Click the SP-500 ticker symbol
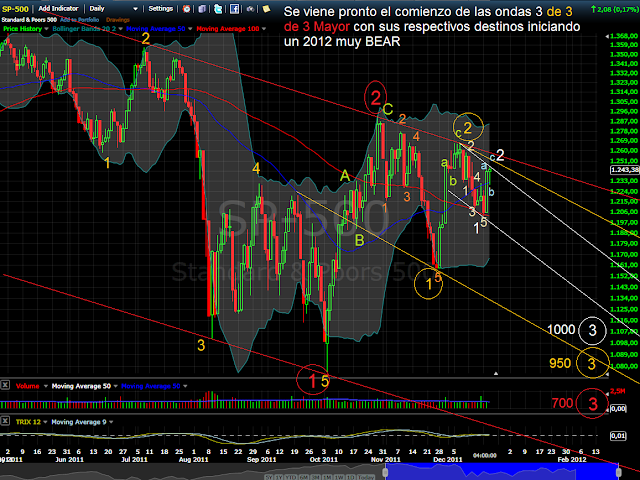This screenshot has width=640, height=480. click(15, 9)
